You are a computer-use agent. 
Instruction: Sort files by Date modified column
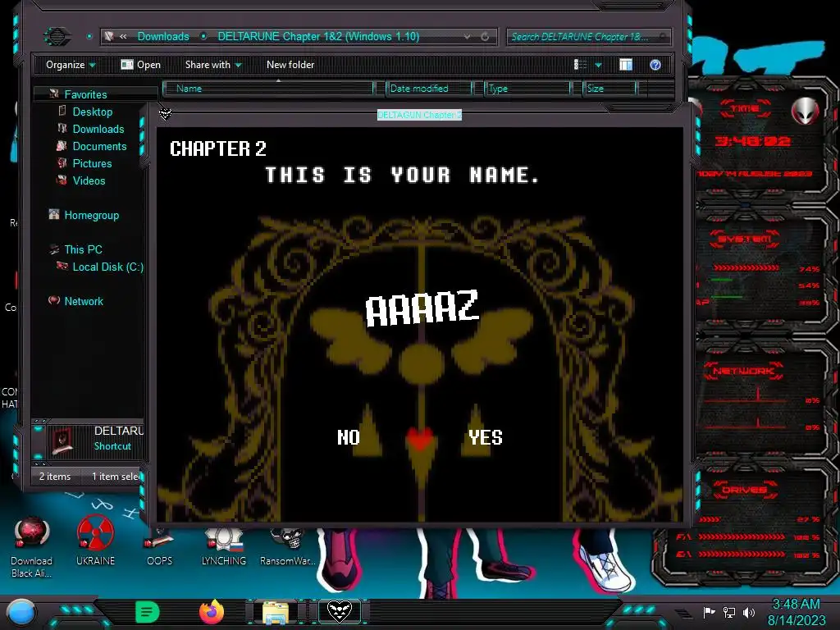coord(429,89)
